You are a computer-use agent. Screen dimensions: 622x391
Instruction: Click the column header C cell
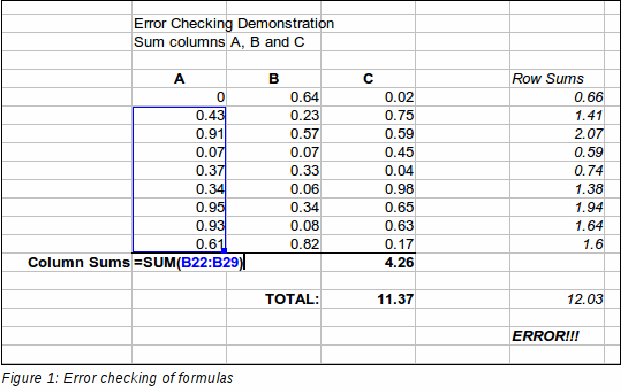click(368, 79)
